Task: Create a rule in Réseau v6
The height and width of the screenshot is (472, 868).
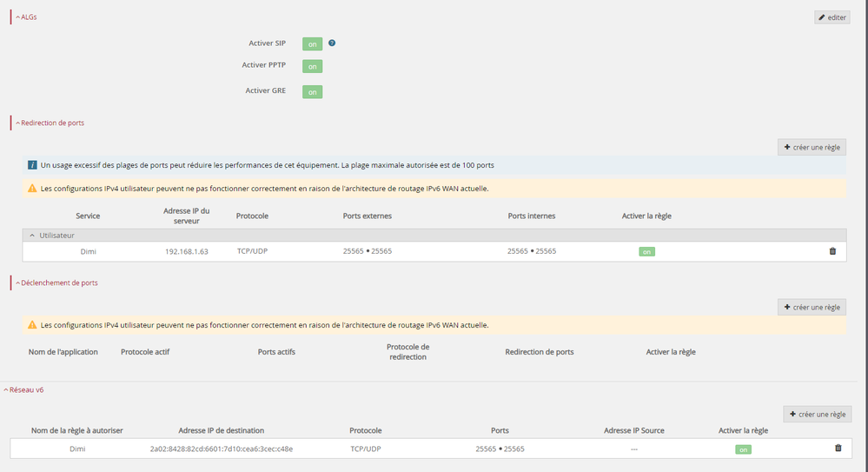Action: pyautogui.click(x=817, y=415)
